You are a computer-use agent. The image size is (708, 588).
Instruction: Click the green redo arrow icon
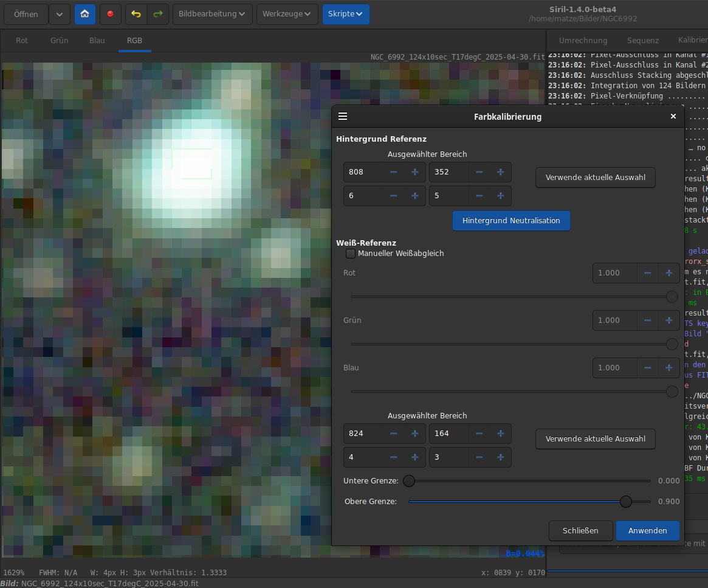[x=157, y=14]
